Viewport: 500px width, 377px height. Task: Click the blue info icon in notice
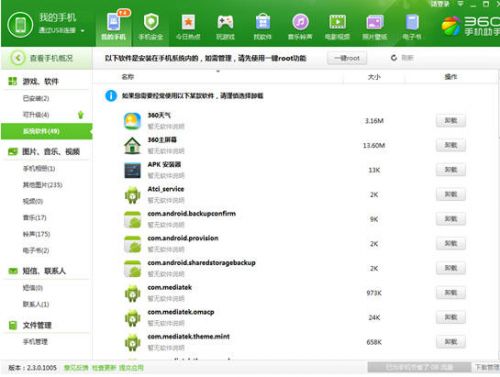tap(111, 96)
